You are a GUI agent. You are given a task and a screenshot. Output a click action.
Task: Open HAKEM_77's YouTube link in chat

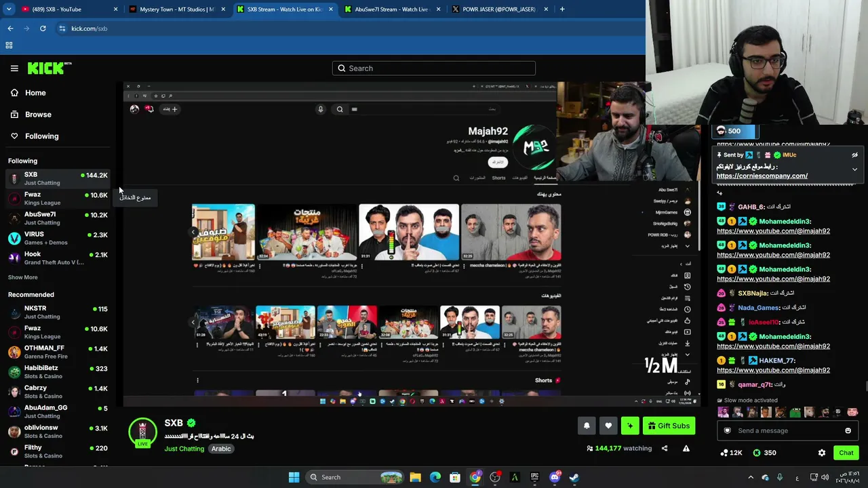(x=773, y=370)
